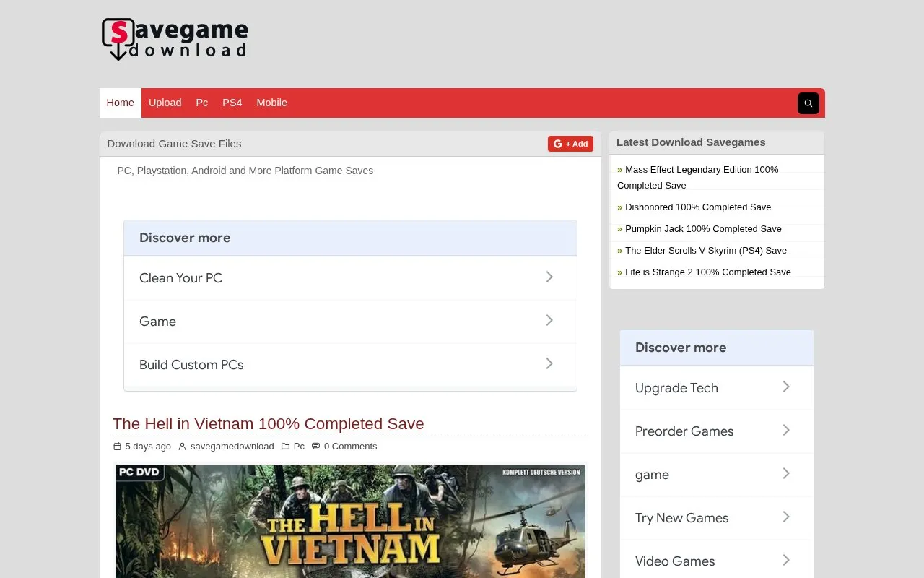Click the Preorder Games label
The image size is (924, 578).
(x=684, y=431)
